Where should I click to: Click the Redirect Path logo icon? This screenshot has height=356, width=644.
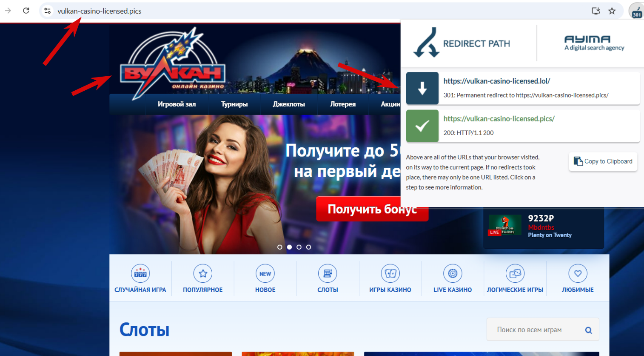tap(426, 43)
